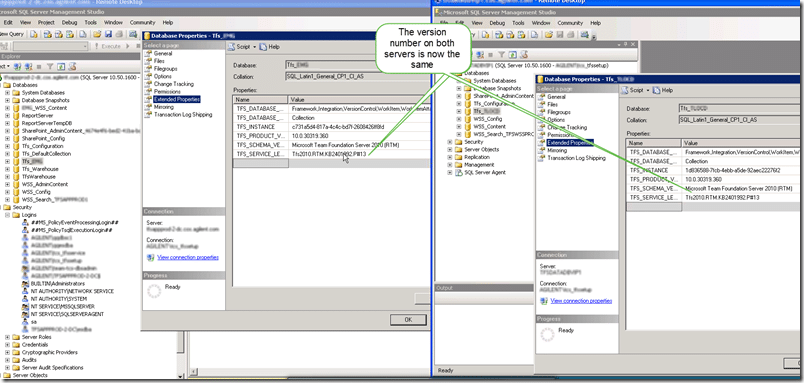
Task: Select Transaction Log Shipping in right properties dialog
Action: coord(576,158)
